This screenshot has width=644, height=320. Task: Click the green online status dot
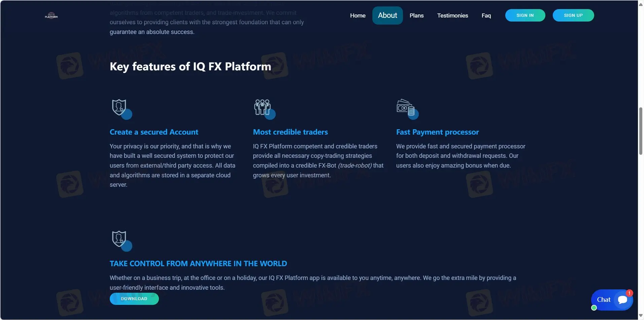coord(594,308)
